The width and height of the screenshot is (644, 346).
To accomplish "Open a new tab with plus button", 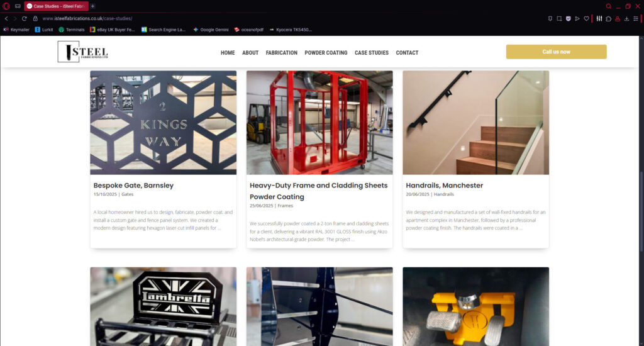I will point(93,6).
